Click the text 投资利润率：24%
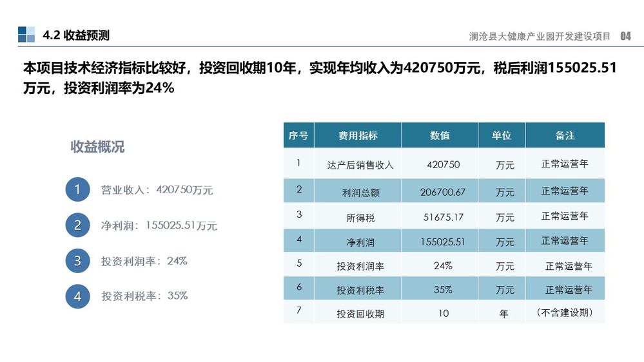Screen dimensions: 644x362 (x=144, y=261)
